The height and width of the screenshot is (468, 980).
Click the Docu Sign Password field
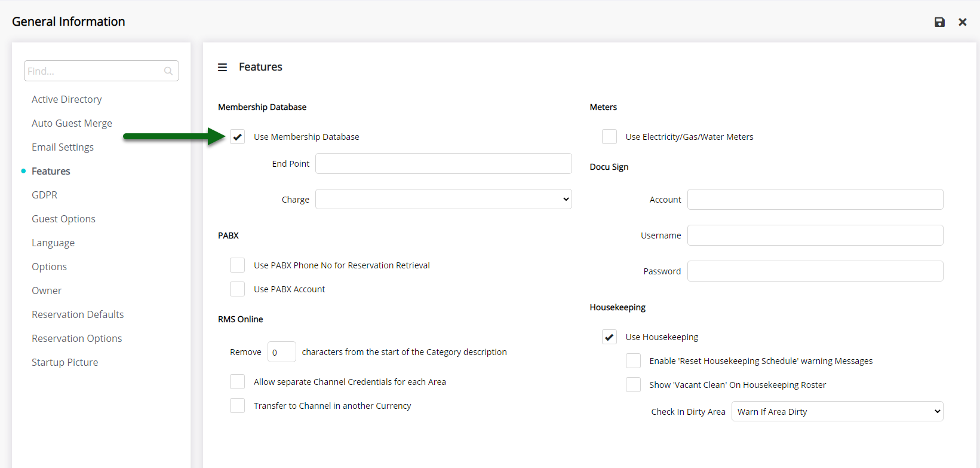click(x=815, y=271)
